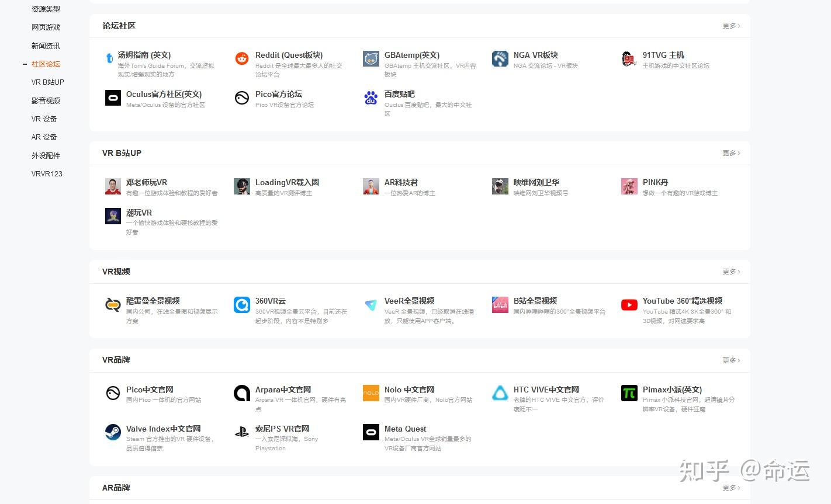Click the VeeR全景视频 icon
Image resolution: width=831 pixels, height=504 pixels.
(x=371, y=305)
